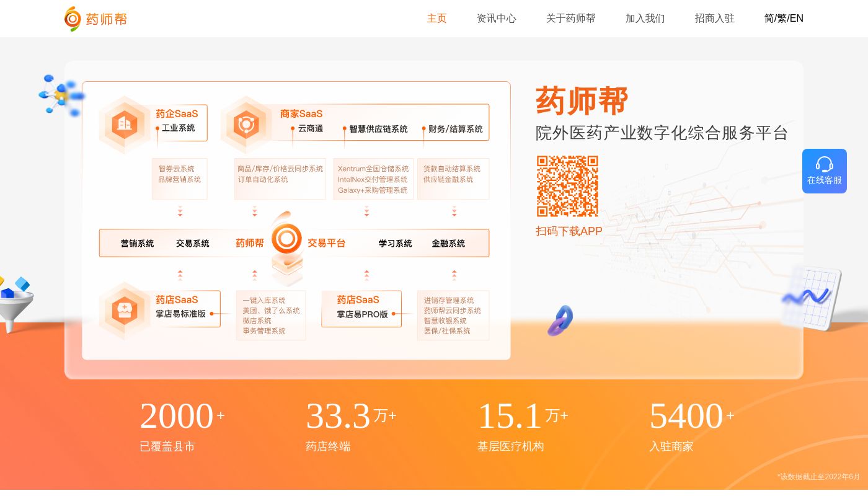Click the 智慧供应链系统 label
This screenshot has height=496, width=868.
(x=378, y=129)
